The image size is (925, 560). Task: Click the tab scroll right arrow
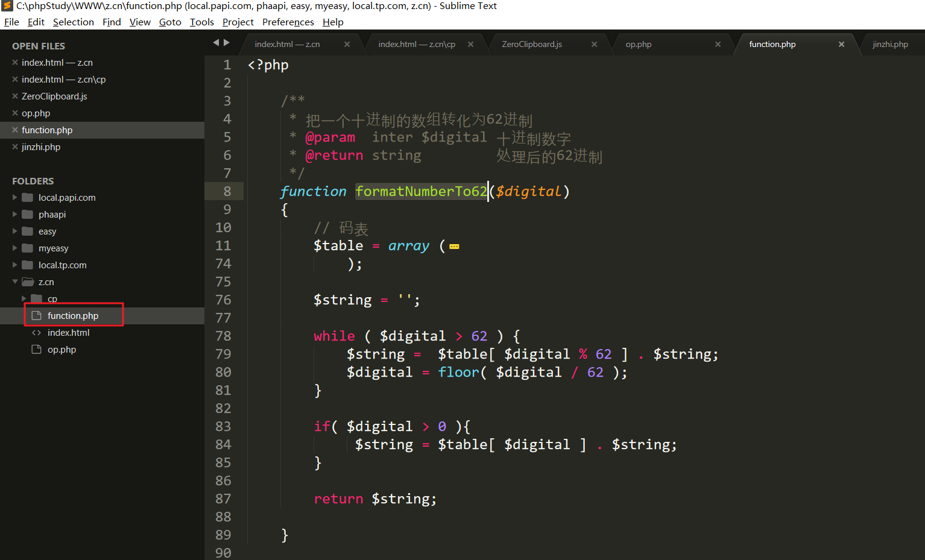tap(227, 42)
